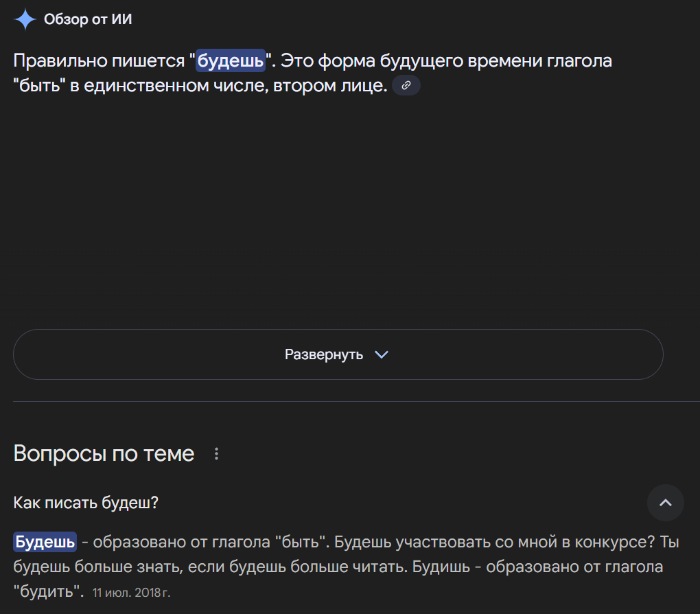
Task: Collapse the "Как писать будеш?" answer arrow
Action: (x=665, y=503)
